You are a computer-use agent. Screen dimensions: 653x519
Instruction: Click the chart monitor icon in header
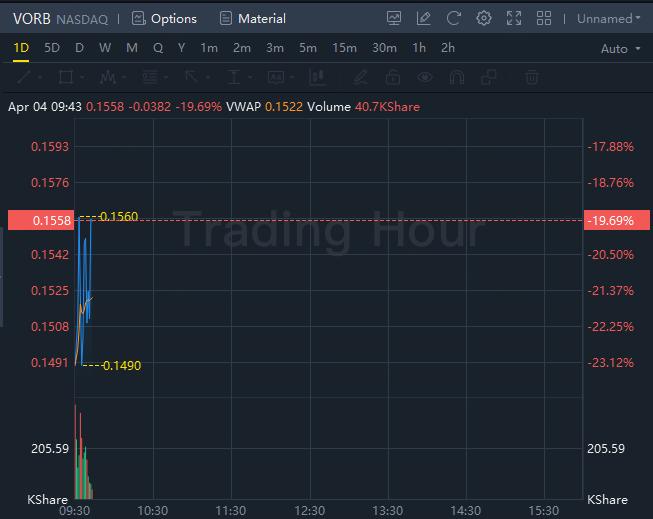click(394, 18)
